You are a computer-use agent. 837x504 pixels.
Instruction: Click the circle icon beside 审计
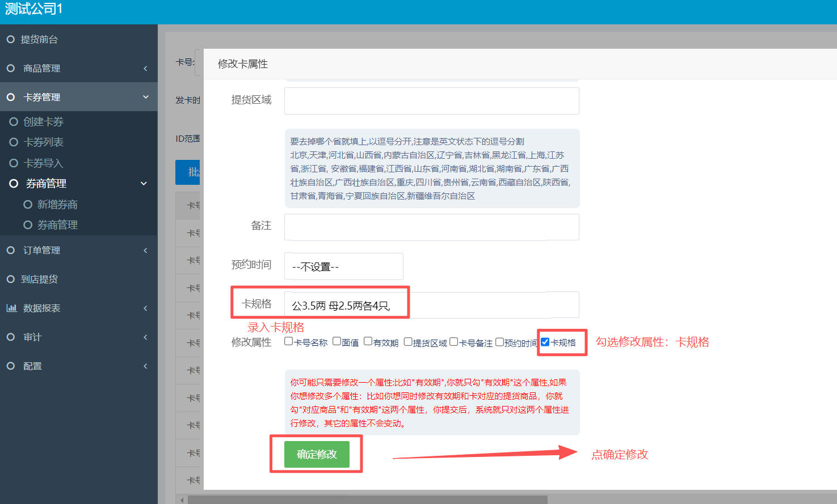10,337
